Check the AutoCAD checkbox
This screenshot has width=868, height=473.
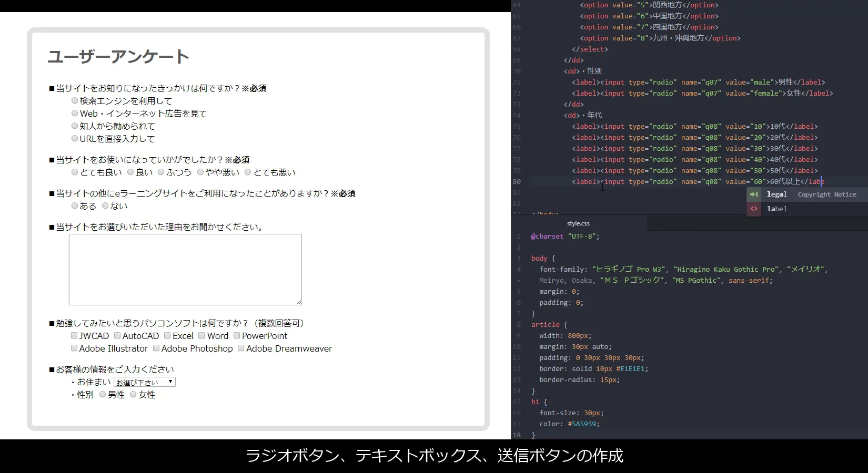coord(117,335)
